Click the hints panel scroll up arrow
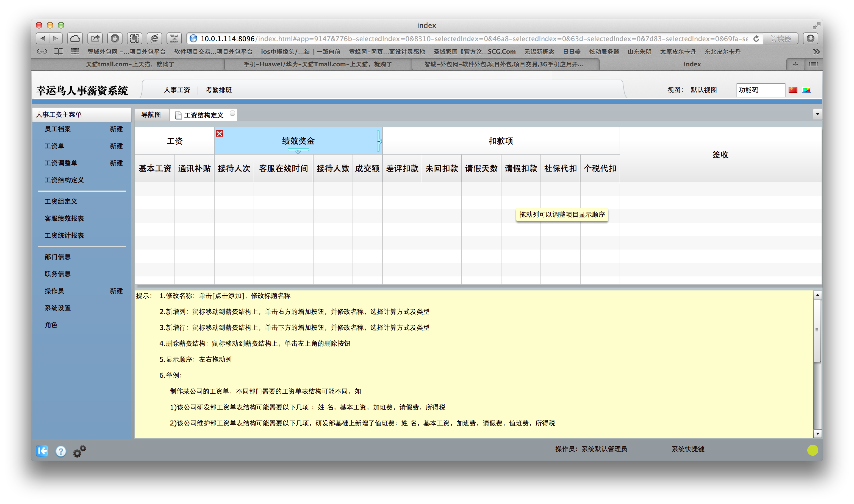The width and height of the screenshot is (854, 504). (x=817, y=295)
